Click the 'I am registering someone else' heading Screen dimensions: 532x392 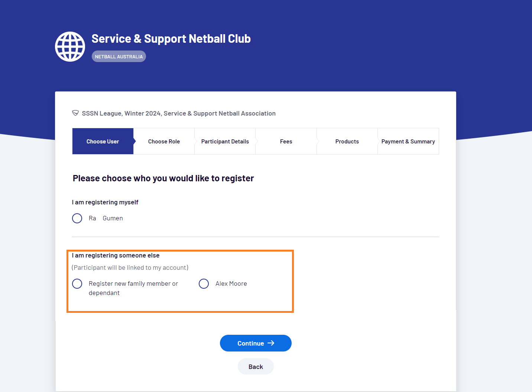[x=116, y=255]
